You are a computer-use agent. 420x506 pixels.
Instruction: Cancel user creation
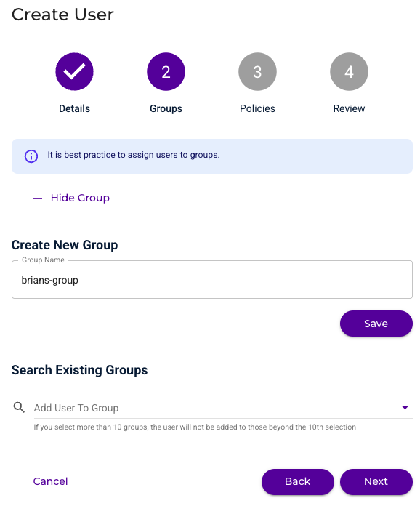[50, 481]
